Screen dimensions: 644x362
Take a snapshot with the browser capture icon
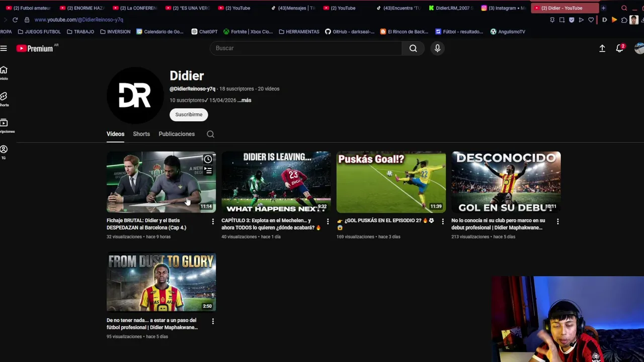coord(561,20)
